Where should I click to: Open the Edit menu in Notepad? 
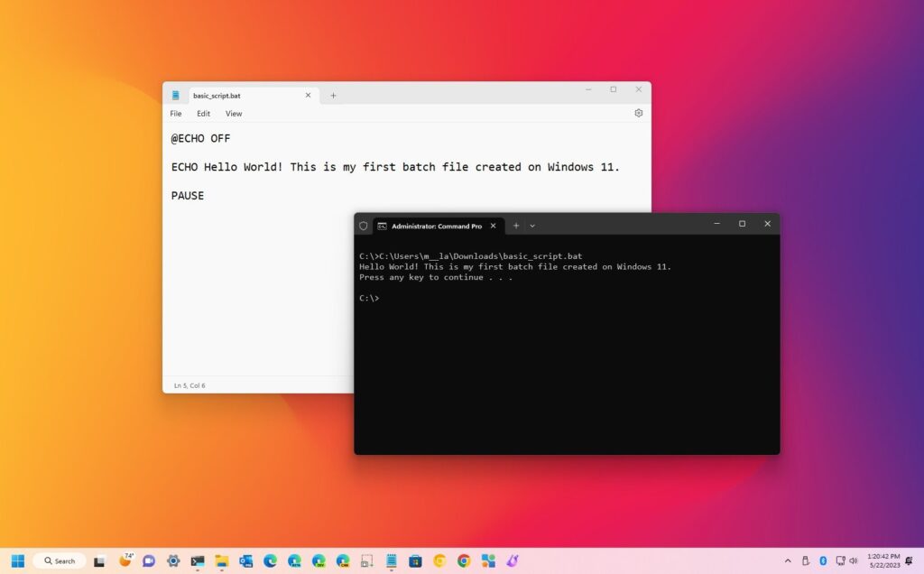click(203, 114)
